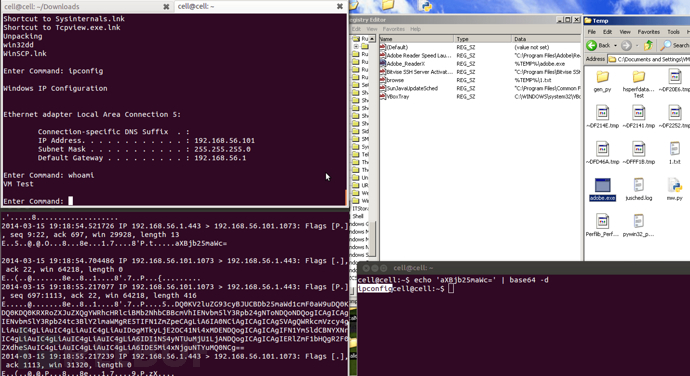Click the green Back arrow in Explorer toolbar
This screenshot has height=376, width=690.
pyautogui.click(x=591, y=45)
